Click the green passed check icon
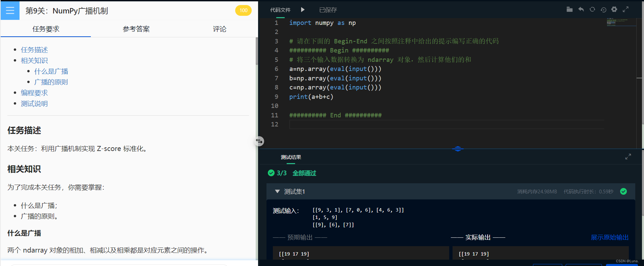 [x=271, y=173]
